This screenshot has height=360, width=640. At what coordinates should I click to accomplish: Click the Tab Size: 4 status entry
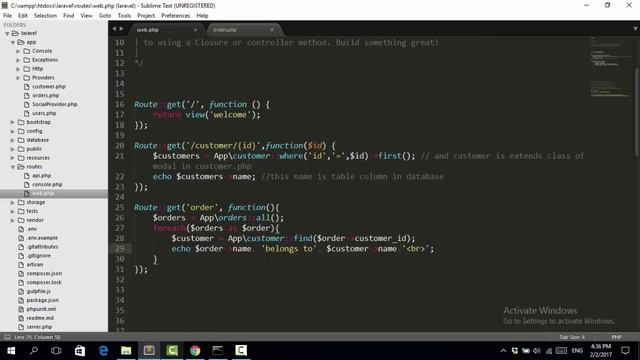coord(572,337)
